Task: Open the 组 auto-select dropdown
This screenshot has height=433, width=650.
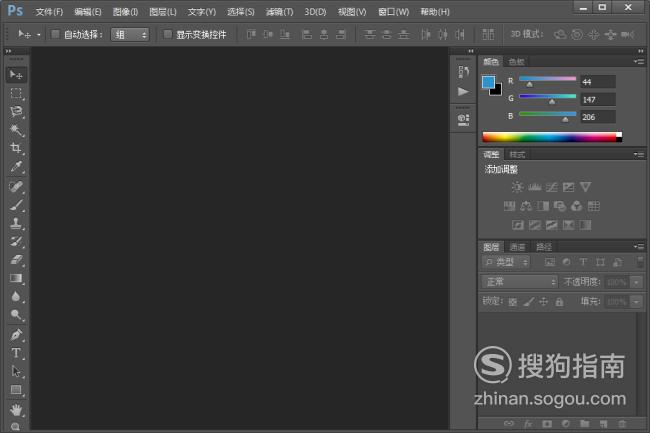Action: tap(130, 34)
